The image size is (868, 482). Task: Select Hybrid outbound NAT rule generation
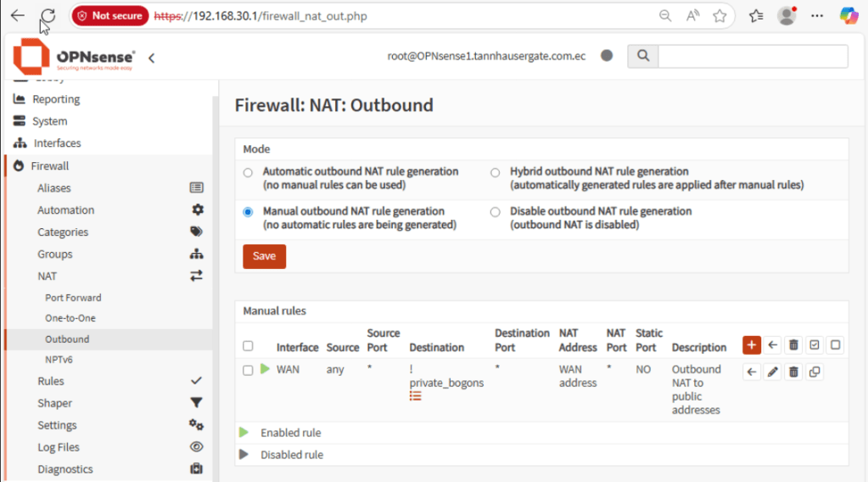[495, 172]
